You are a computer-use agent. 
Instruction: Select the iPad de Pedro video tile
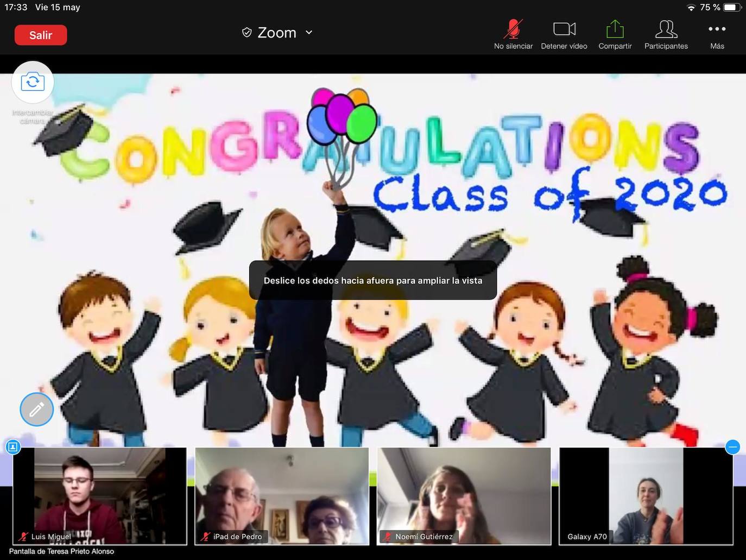282,495
